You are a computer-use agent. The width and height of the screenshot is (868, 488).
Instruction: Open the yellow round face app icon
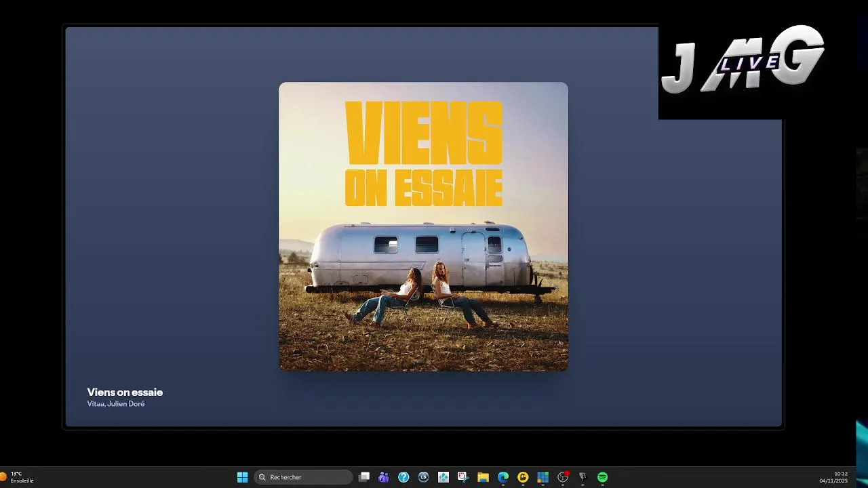523,477
